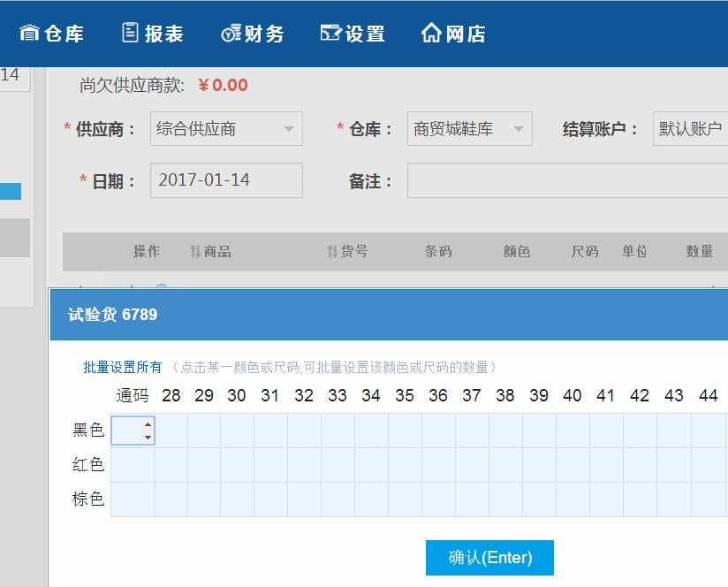Click the report clipboard icon
Viewport: 728px width, 587px height.
pyautogui.click(x=130, y=33)
